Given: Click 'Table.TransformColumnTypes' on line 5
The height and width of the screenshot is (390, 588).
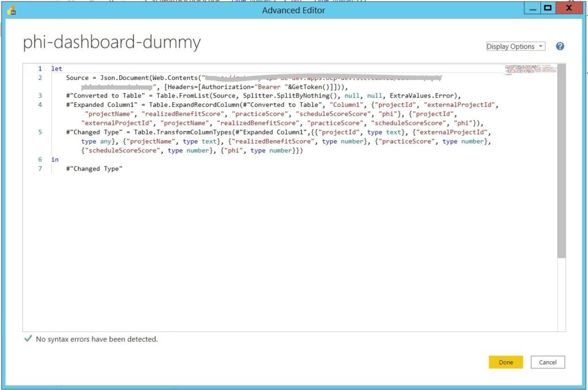Looking at the screenshot, I should pos(183,132).
